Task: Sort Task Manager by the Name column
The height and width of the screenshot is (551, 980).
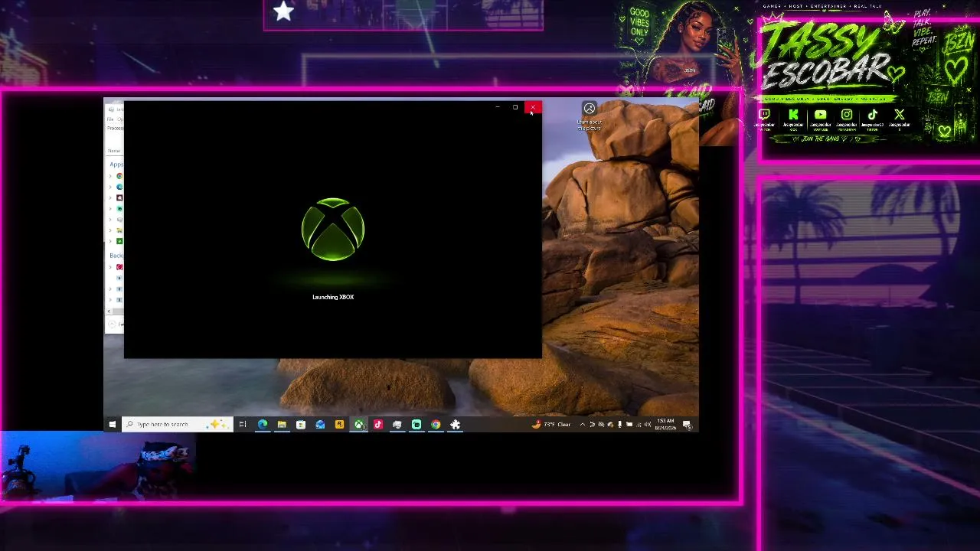Action: point(114,151)
